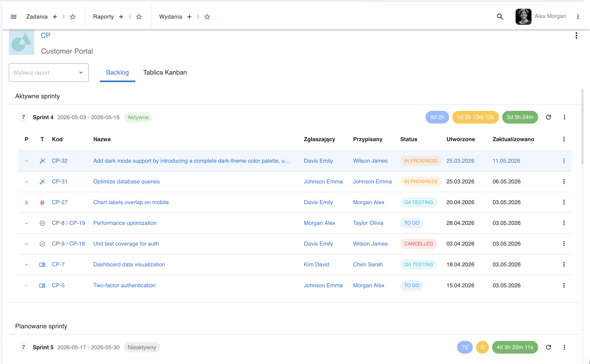The image size is (590, 364).
Task: Open row menu for CP-32
Action: tap(564, 161)
